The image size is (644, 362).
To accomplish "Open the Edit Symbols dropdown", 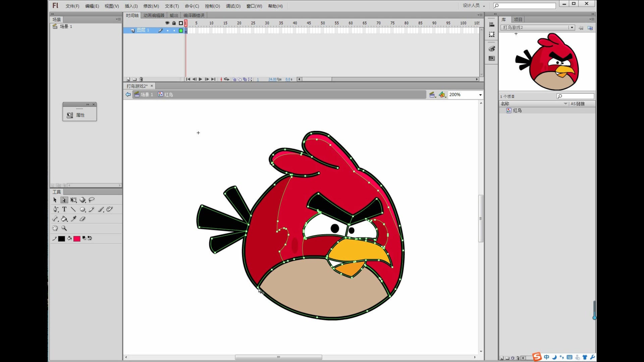I will point(442,95).
